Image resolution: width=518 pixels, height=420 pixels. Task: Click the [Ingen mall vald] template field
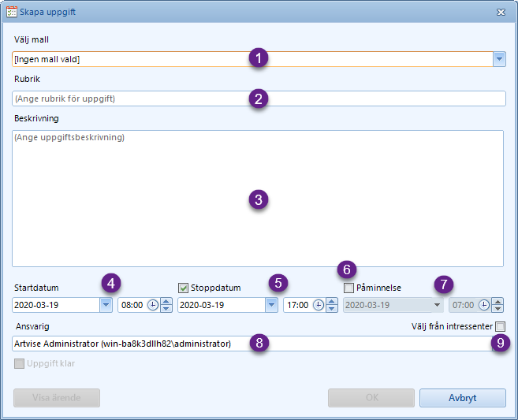click(x=253, y=59)
